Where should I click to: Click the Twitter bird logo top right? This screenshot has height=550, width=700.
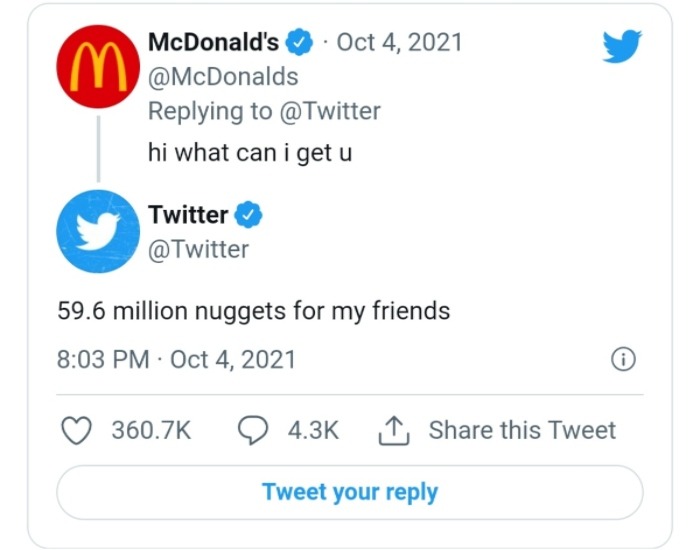[x=623, y=46]
